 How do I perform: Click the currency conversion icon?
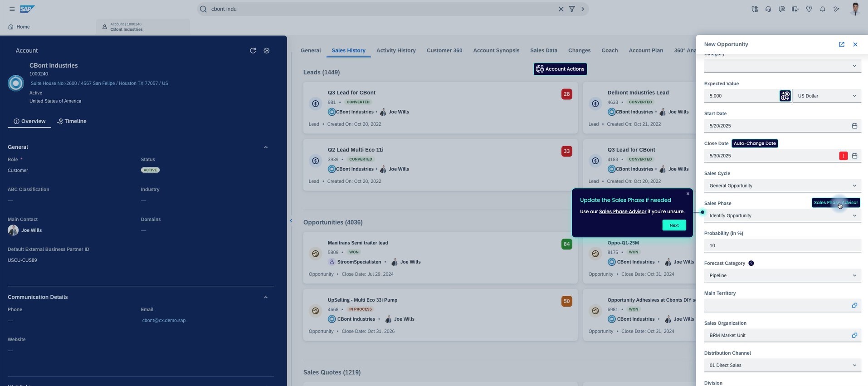tap(785, 96)
